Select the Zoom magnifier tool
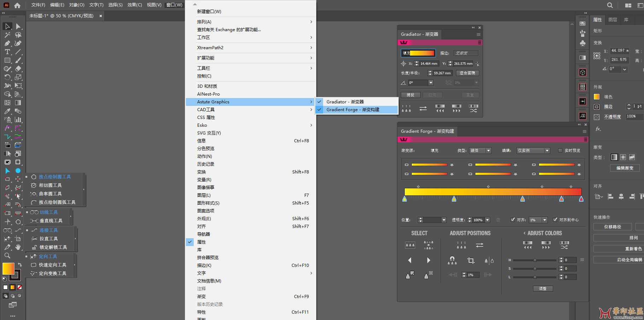Screen dimensions: 644x320 click(7, 256)
